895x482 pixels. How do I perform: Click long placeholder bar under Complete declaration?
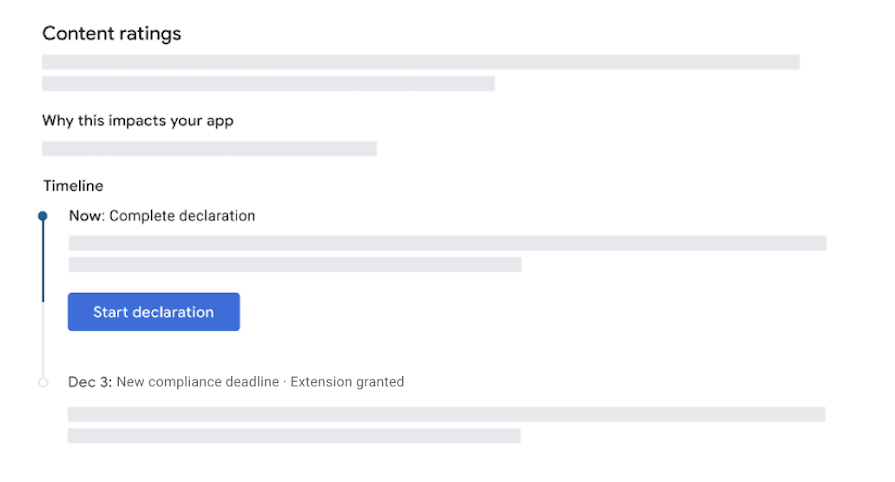coord(448,243)
